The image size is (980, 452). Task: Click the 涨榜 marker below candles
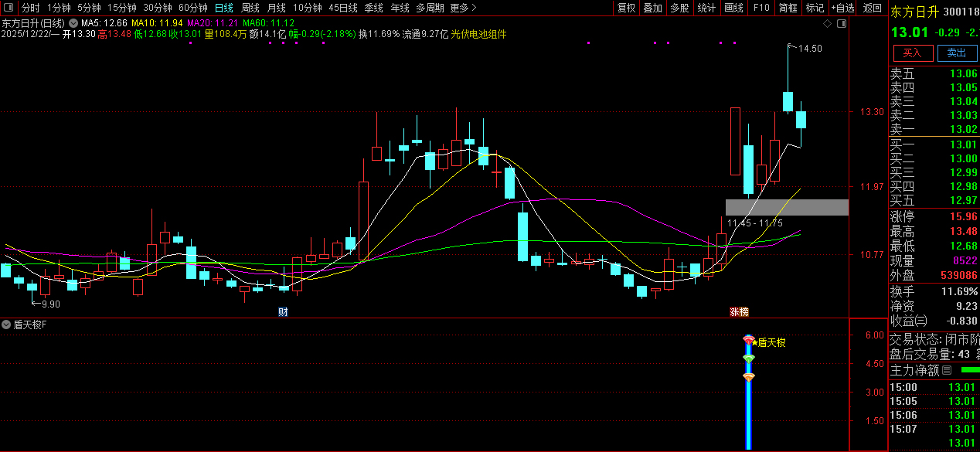click(x=740, y=312)
